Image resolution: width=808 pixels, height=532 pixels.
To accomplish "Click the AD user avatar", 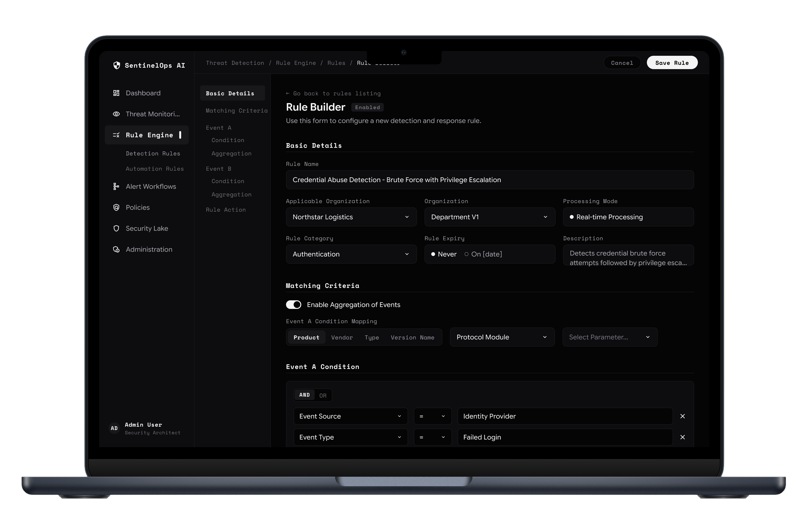I will pos(114,428).
